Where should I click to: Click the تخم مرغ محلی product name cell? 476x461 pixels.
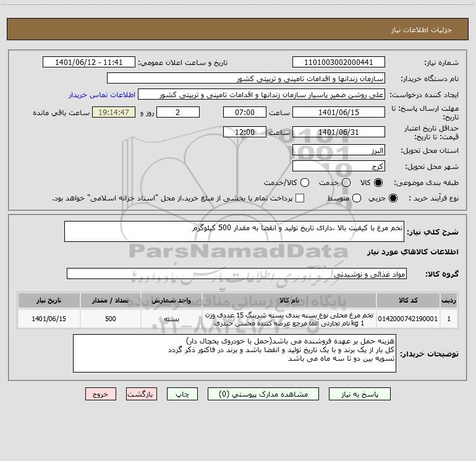tap(289, 319)
